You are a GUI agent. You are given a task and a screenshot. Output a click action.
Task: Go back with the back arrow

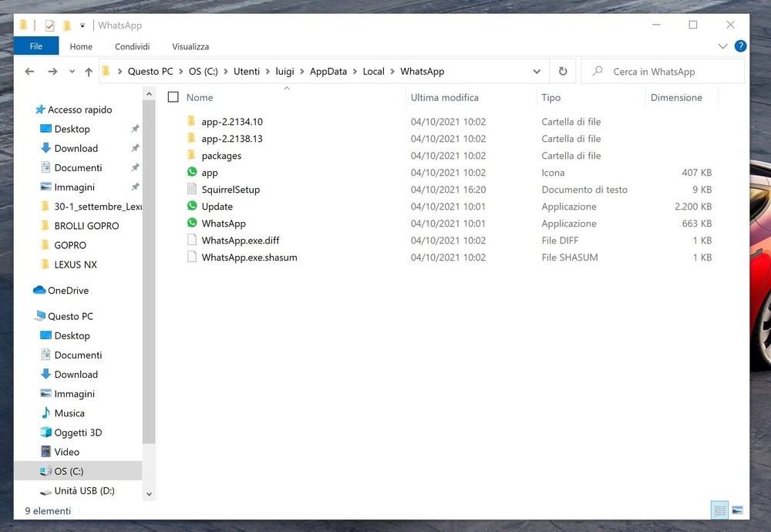[29, 72]
